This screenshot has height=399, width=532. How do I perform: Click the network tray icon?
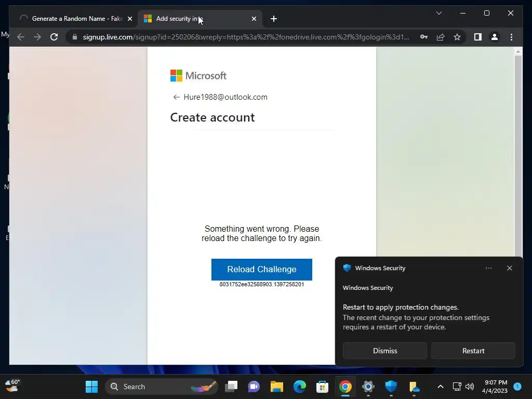[457, 387]
